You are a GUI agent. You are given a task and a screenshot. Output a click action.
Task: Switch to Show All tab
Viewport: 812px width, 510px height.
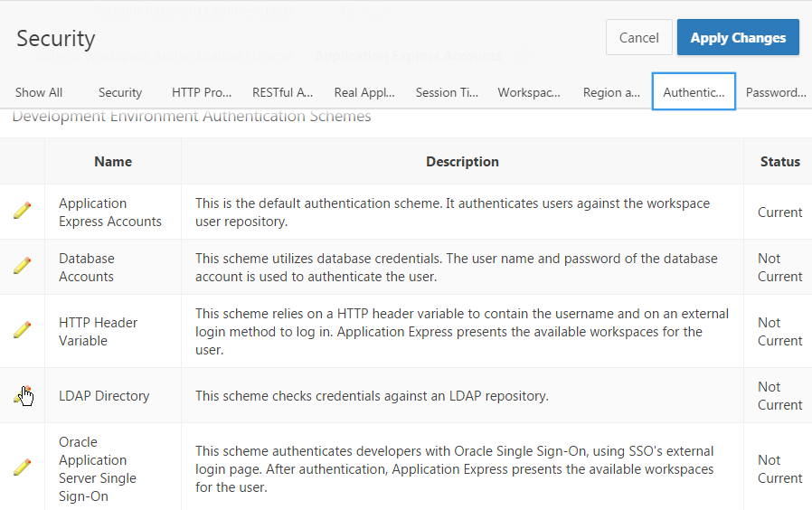(x=39, y=92)
